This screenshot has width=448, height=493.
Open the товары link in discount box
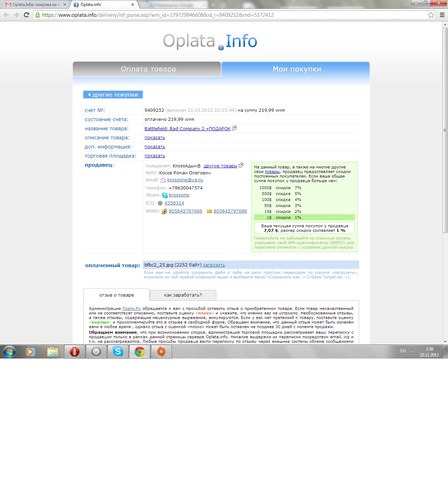point(272,172)
